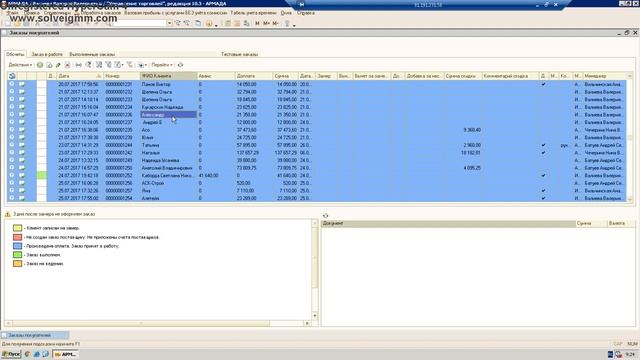Toggle the checkmark in the Татьяна row
Viewport: 640px width, 360px height.
click(543, 145)
